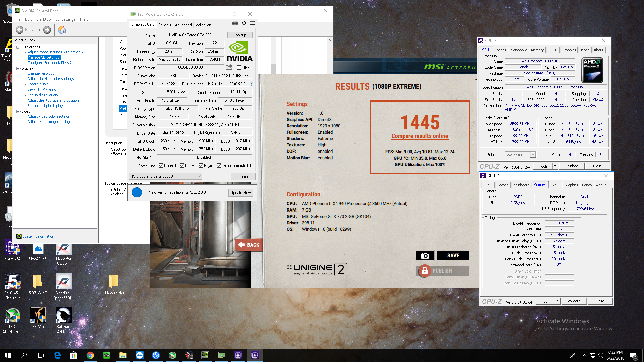Click the Bus Interface question mark help icon
This screenshot has width=644, height=362.
pos(251,84)
